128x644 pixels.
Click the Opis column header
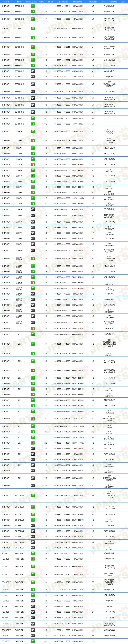123,2
